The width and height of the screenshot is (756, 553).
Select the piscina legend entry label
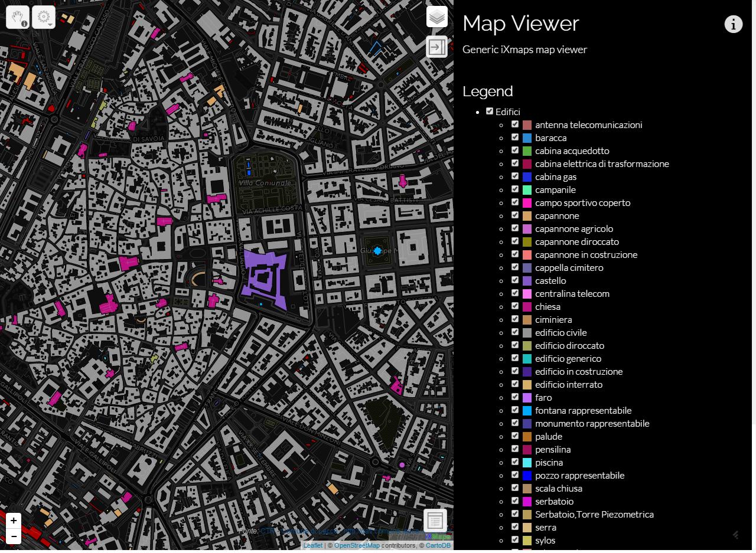[x=549, y=463]
